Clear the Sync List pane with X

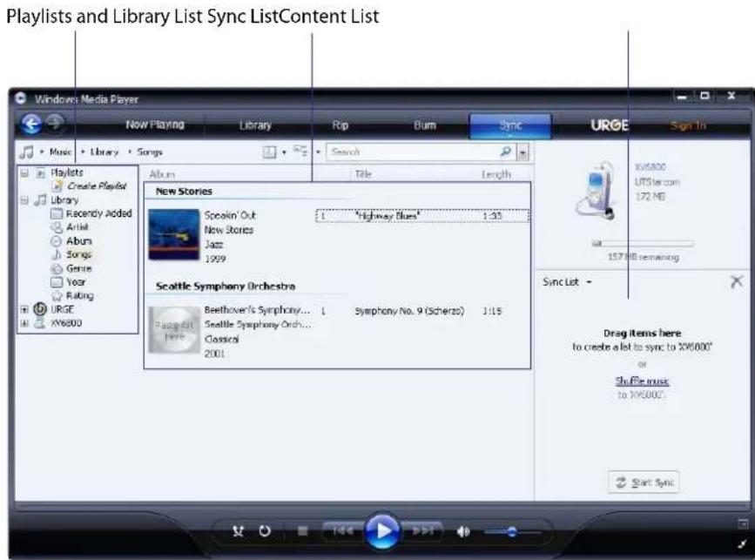[736, 281]
